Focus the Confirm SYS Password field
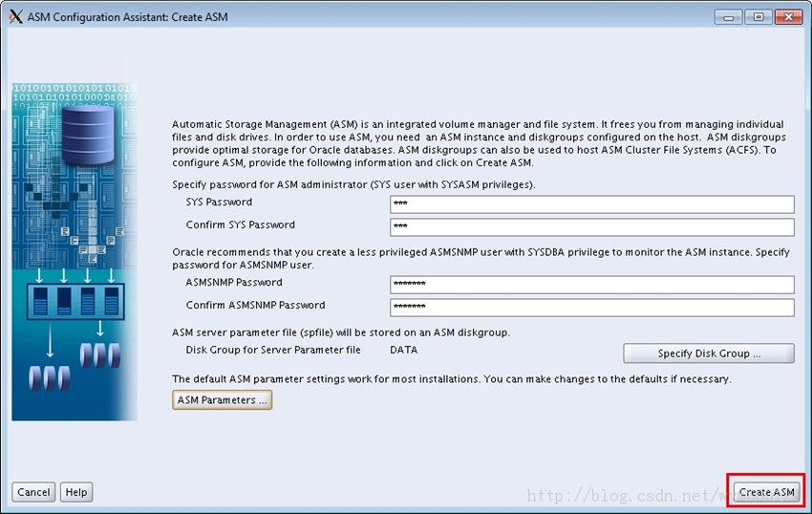The image size is (812, 514). tap(592, 227)
